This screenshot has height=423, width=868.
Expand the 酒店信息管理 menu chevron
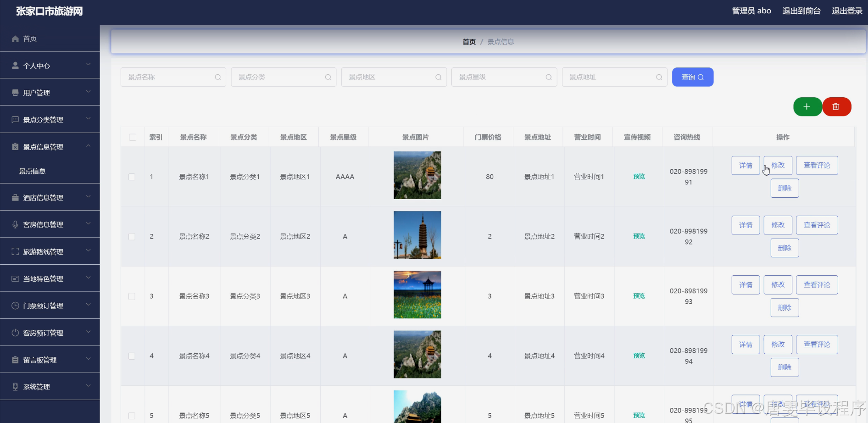point(88,196)
